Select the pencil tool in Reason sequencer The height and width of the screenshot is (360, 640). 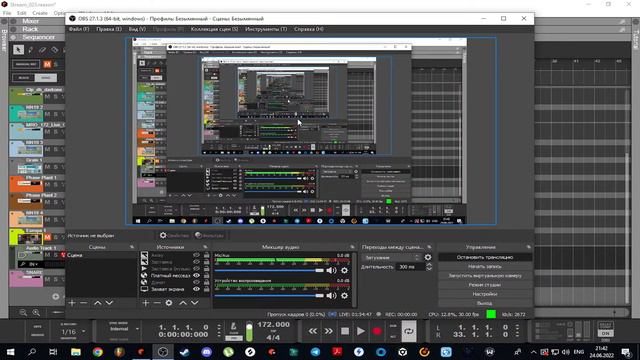coord(31,50)
